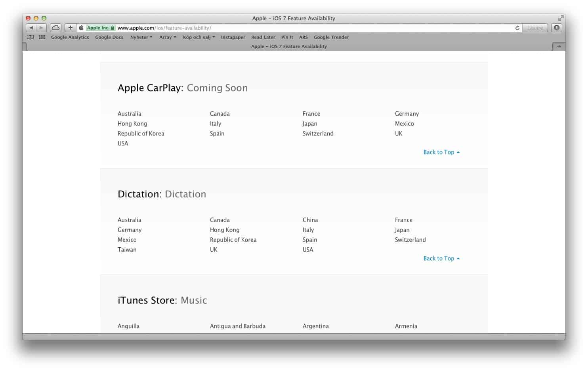588x371 pixels.
Task: Open a new tab with the tab bar plus
Action: pos(559,46)
